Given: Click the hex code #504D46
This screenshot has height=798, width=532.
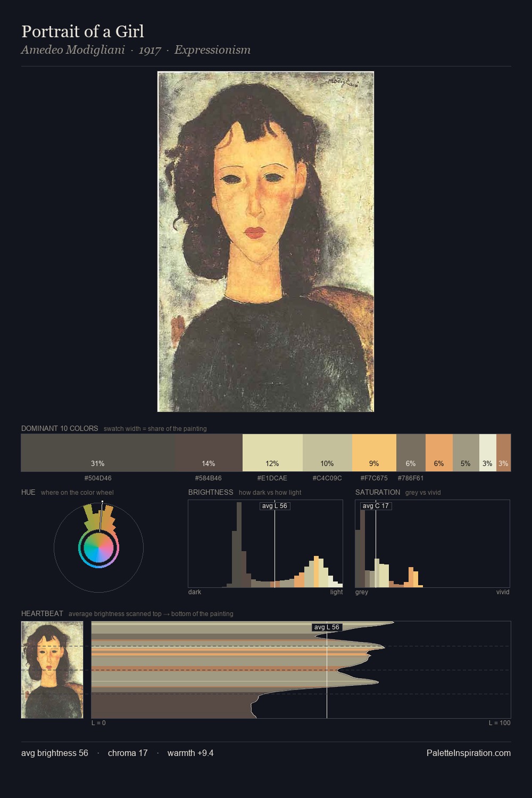Looking at the screenshot, I should coord(98,478).
